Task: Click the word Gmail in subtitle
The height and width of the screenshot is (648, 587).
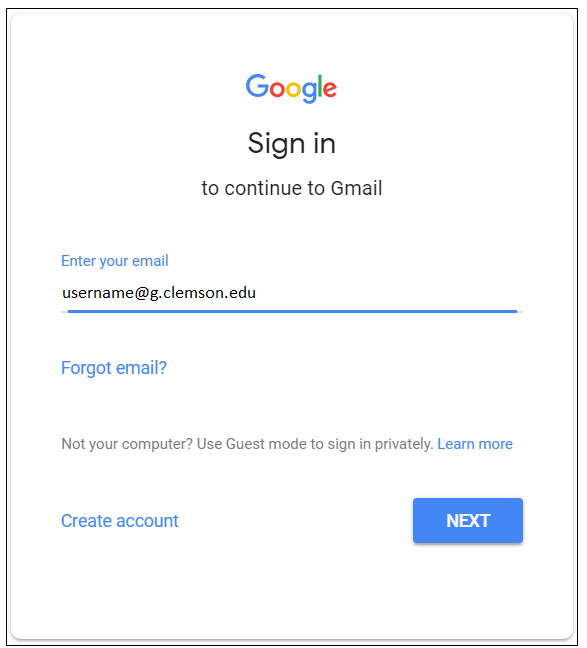Action: point(356,188)
